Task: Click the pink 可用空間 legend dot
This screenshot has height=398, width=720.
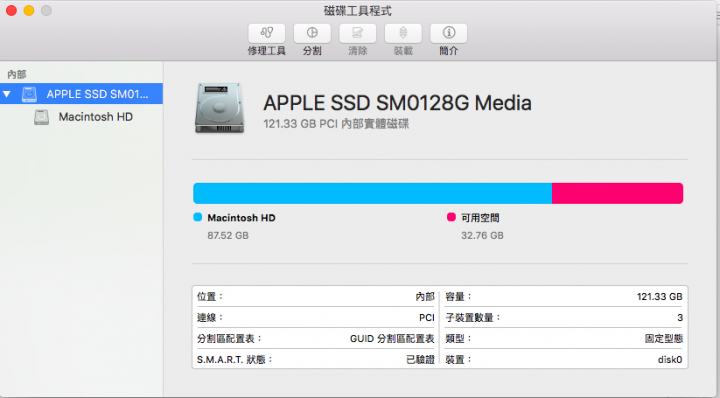Action: click(451, 217)
